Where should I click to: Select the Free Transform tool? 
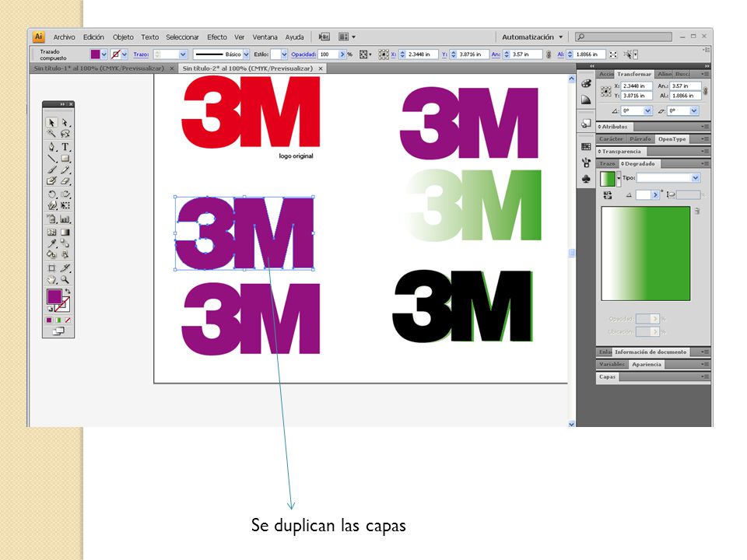(65, 205)
